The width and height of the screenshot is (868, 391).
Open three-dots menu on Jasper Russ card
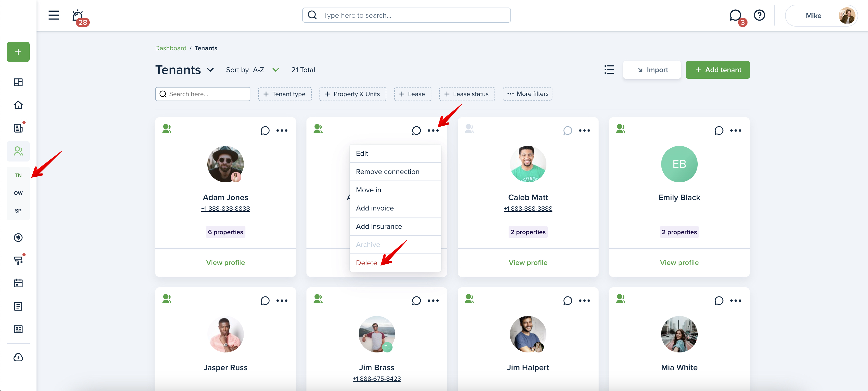point(282,301)
